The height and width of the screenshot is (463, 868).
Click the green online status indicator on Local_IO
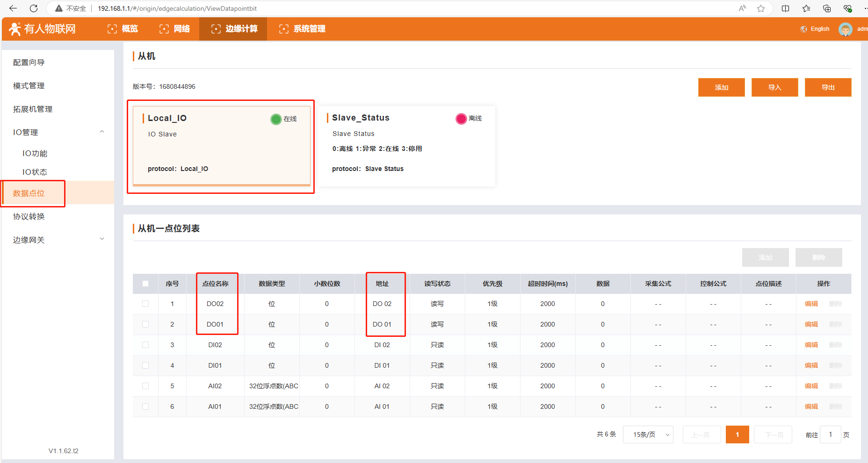pos(276,119)
